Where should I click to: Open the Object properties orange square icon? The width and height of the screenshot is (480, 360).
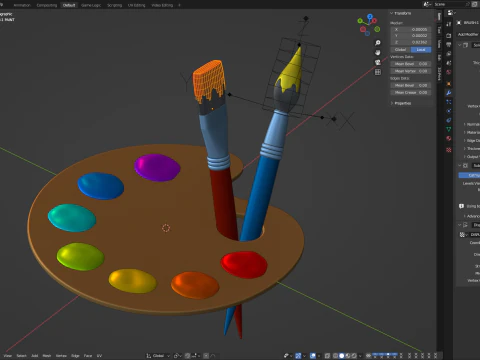coord(449,84)
